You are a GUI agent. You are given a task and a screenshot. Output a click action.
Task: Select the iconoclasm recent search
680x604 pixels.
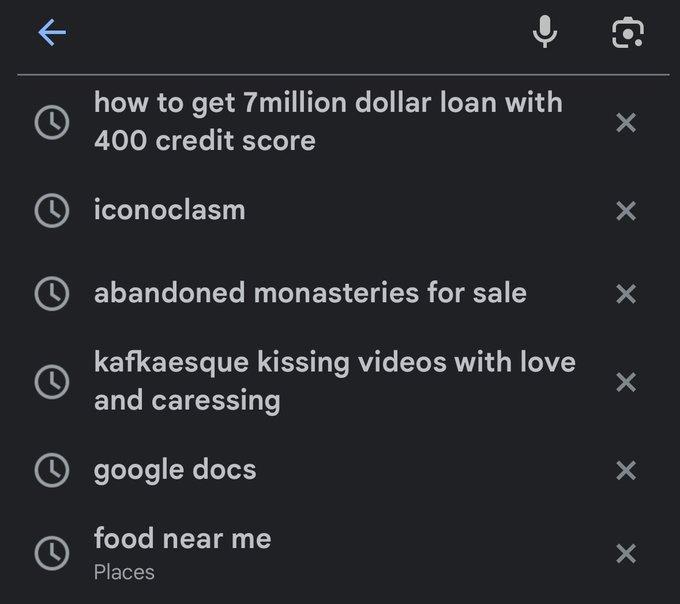(x=169, y=210)
